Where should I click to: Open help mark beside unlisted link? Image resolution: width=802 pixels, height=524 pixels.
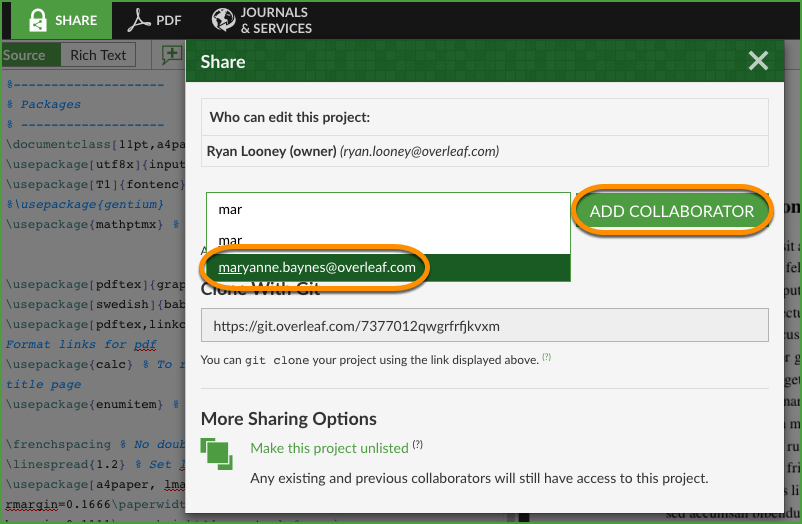pos(418,444)
